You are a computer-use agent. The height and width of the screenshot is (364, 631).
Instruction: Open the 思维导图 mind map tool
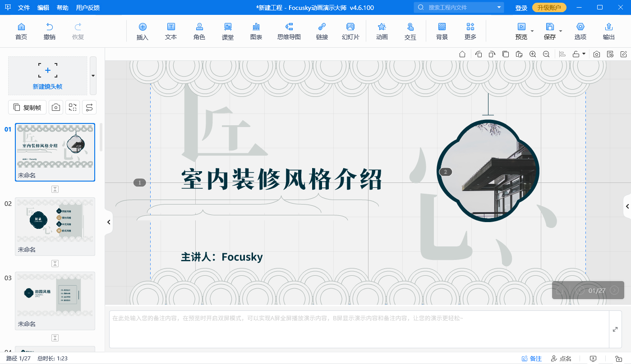tap(289, 32)
